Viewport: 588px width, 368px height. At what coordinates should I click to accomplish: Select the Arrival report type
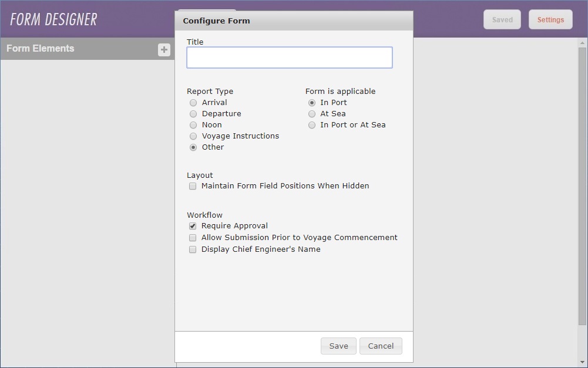193,102
